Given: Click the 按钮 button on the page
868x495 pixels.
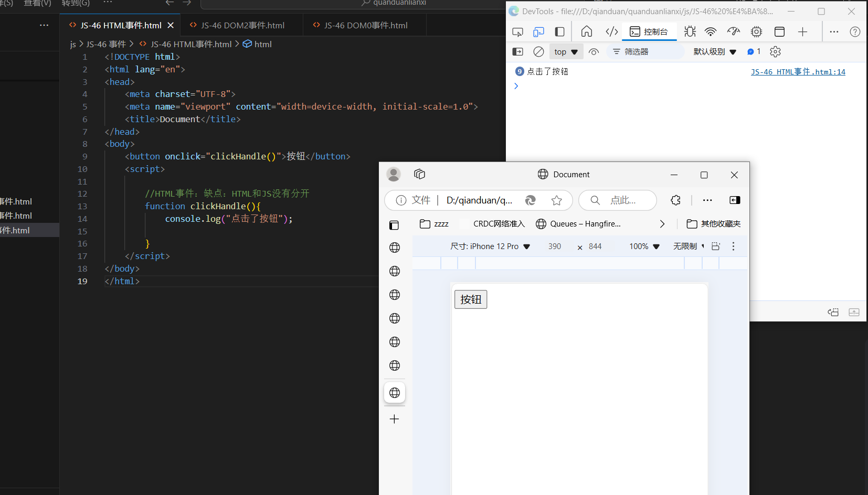Looking at the screenshot, I should 471,299.
